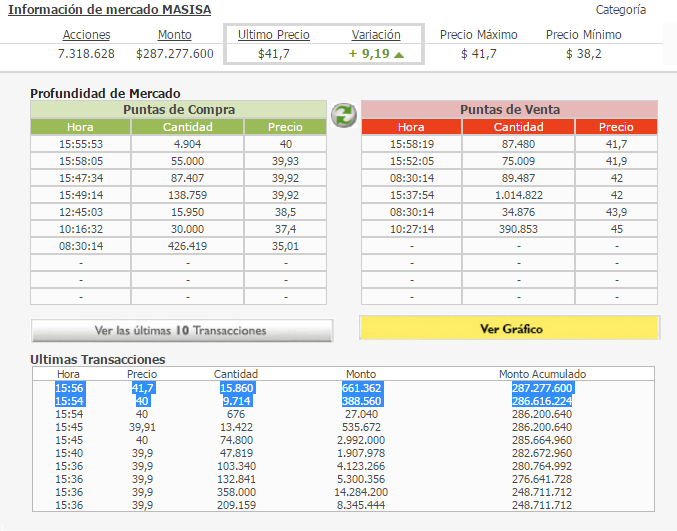Click buy price 37,4
677x531 pixels.
285,229
